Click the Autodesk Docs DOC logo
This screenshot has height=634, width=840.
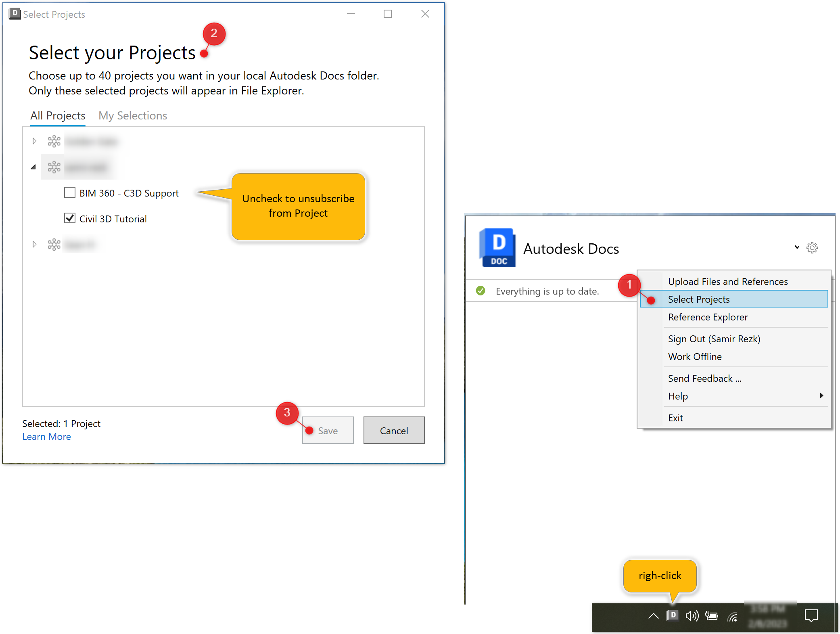click(x=497, y=248)
